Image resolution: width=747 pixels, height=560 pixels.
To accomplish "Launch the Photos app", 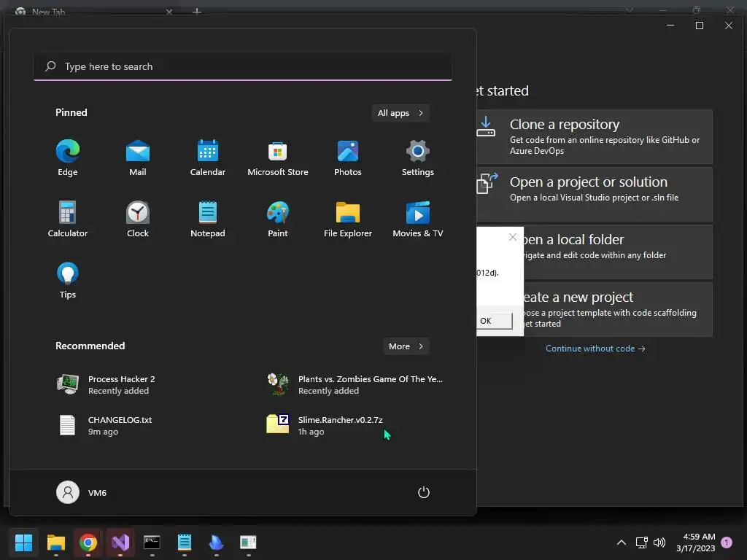I will pyautogui.click(x=348, y=158).
